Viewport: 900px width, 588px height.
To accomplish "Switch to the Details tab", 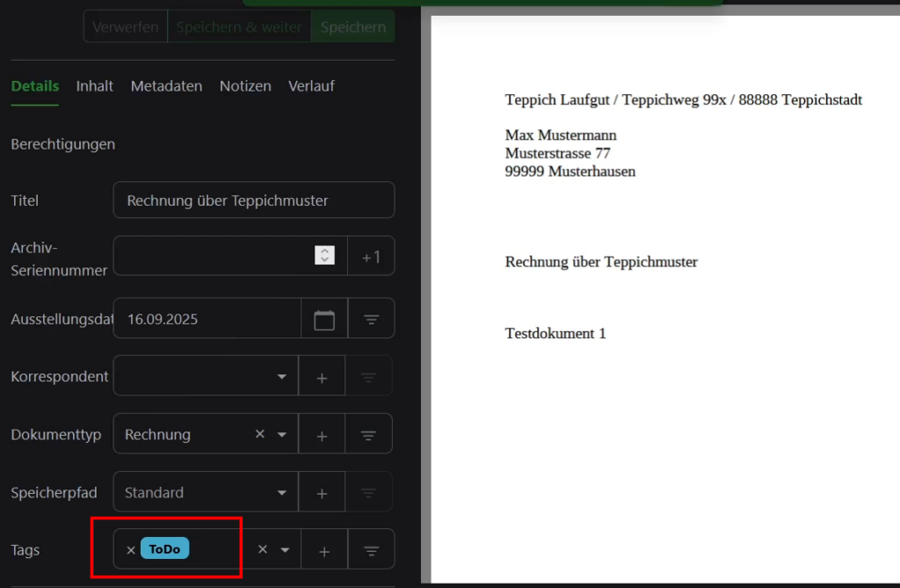I will [x=35, y=86].
